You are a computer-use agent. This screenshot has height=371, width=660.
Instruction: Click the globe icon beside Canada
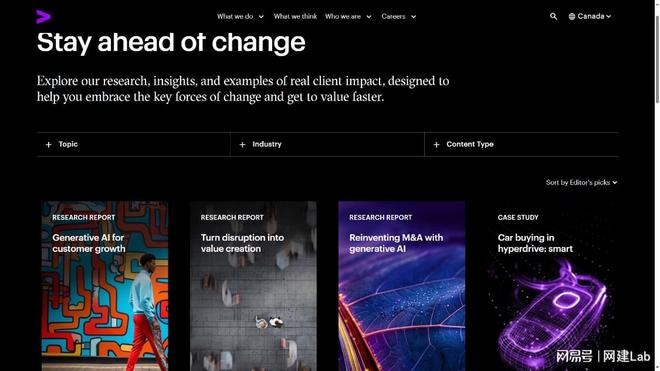(572, 16)
